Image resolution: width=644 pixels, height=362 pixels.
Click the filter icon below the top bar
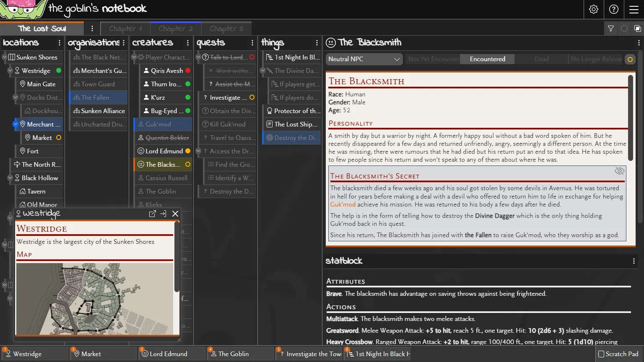(611, 28)
